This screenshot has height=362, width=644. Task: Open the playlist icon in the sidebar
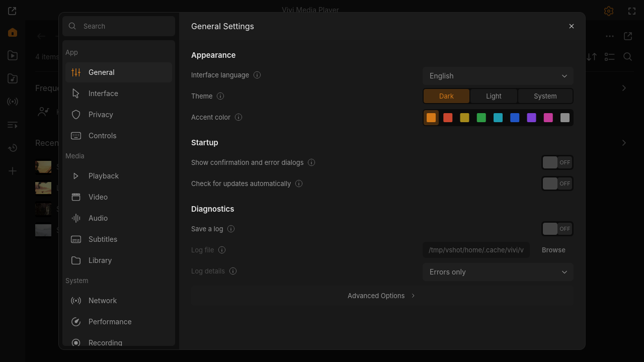[13, 125]
